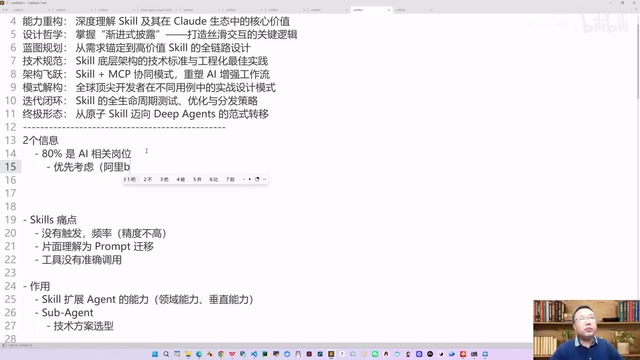Click the '- Skills 痛点' line

click(x=50, y=220)
